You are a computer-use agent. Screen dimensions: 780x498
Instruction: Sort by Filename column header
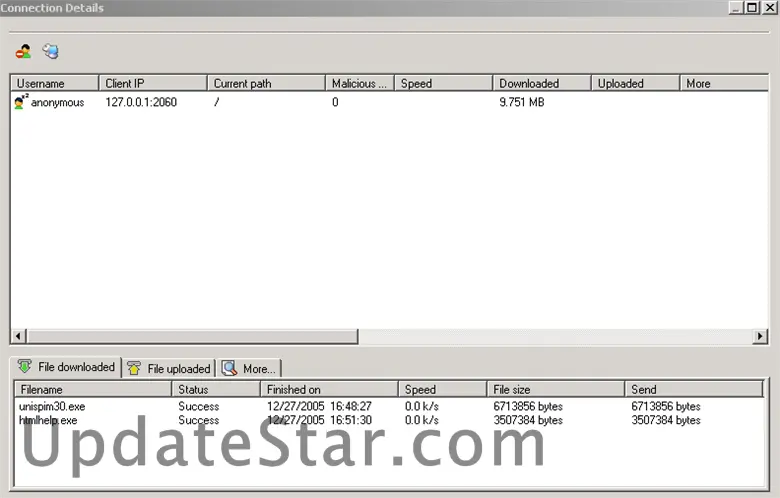click(93, 389)
